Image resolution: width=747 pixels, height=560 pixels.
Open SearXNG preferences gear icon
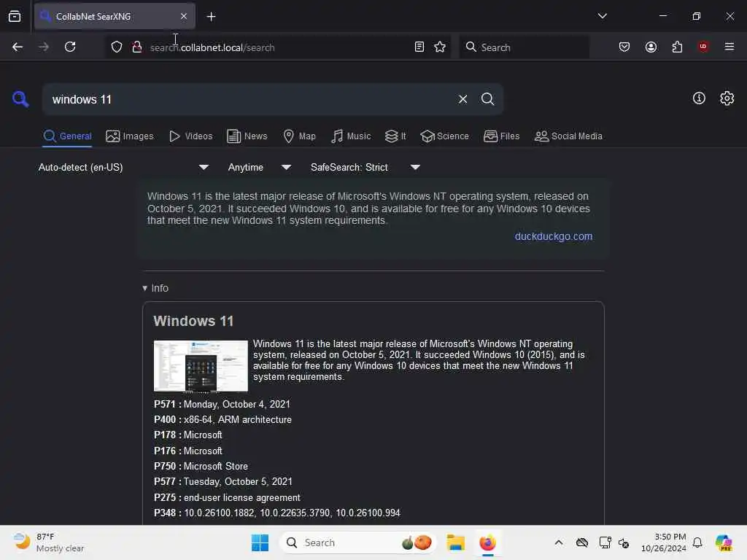pos(727,98)
